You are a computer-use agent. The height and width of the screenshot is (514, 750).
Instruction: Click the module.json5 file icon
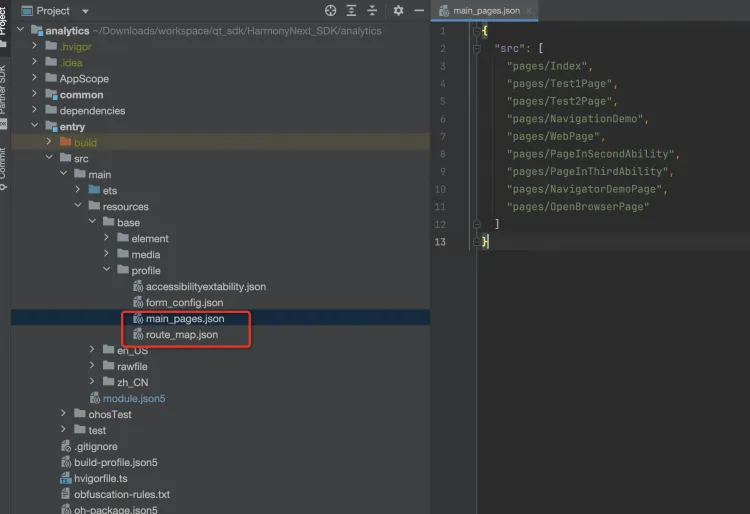click(x=95, y=399)
